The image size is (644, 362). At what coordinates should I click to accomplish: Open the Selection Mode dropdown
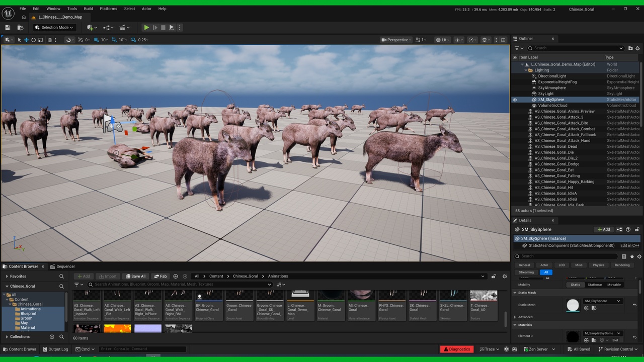pyautogui.click(x=54, y=28)
